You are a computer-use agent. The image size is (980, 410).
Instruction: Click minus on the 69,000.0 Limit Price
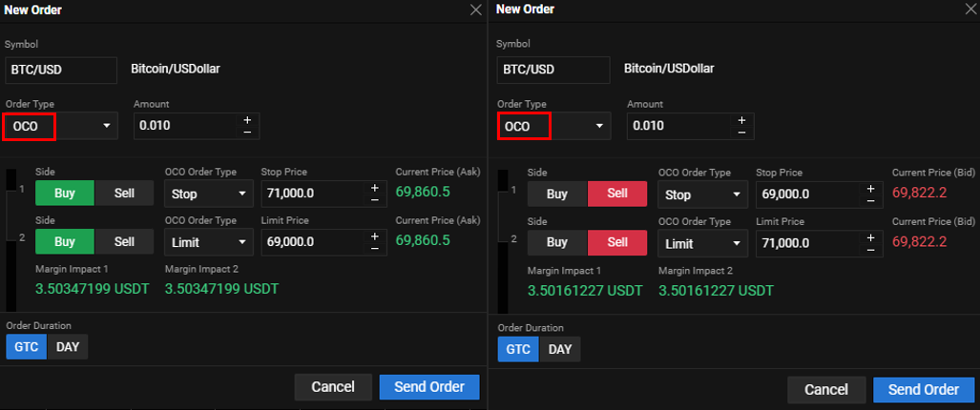[375, 249]
